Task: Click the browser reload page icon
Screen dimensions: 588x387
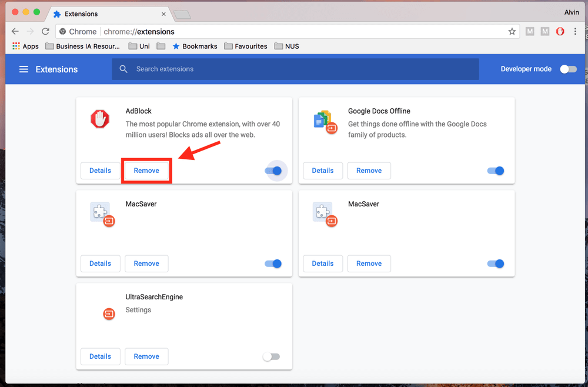Action: (x=45, y=32)
